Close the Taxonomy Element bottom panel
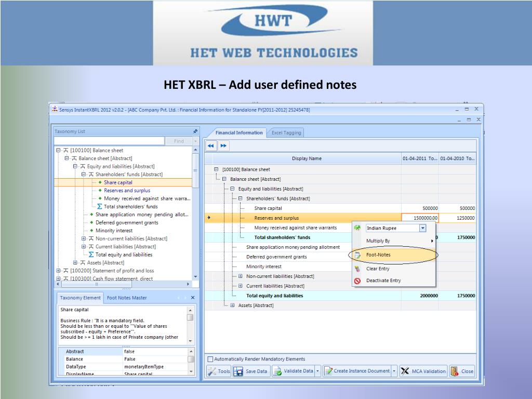The image size is (532, 399). click(193, 298)
